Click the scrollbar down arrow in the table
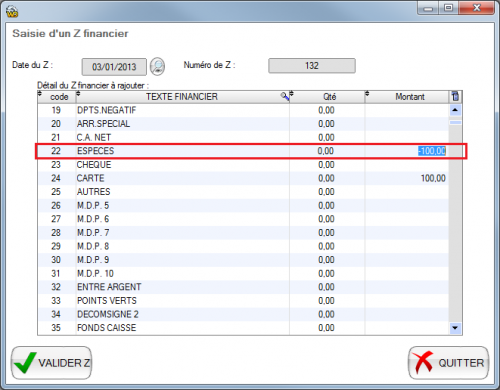 tap(455, 328)
